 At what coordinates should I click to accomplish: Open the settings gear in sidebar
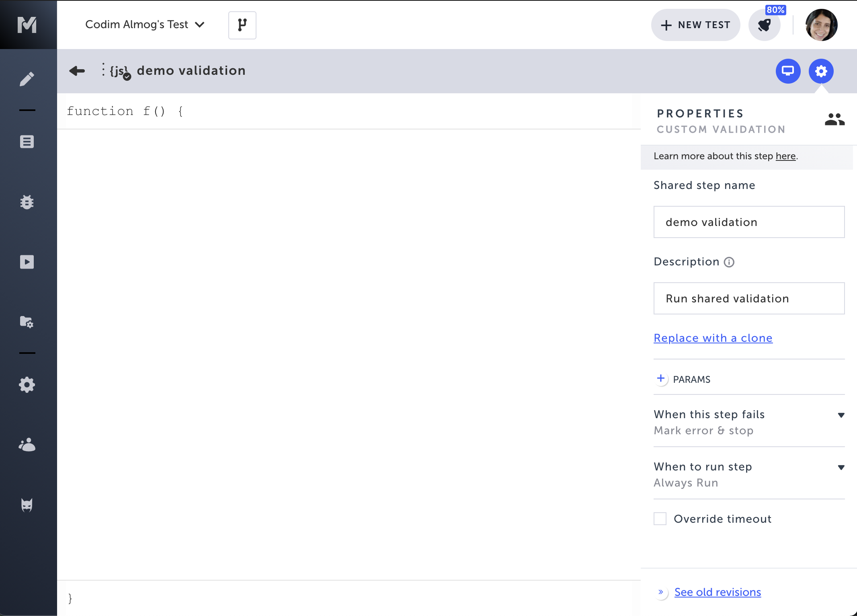27,385
